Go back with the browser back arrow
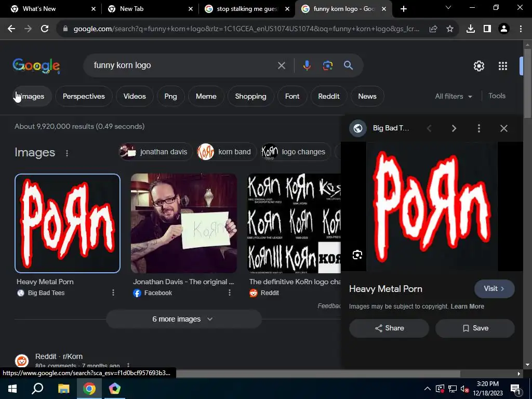Screen dimensions: 532x399 (x=11, y=29)
